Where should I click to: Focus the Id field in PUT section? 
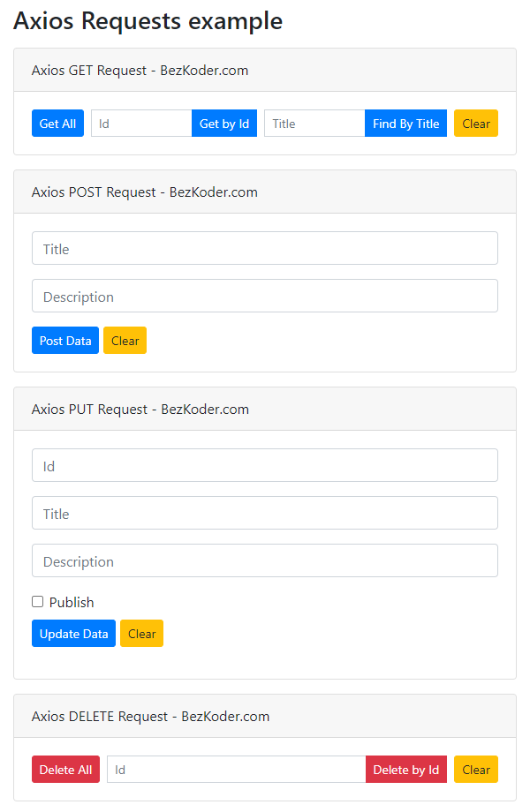tap(265, 465)
